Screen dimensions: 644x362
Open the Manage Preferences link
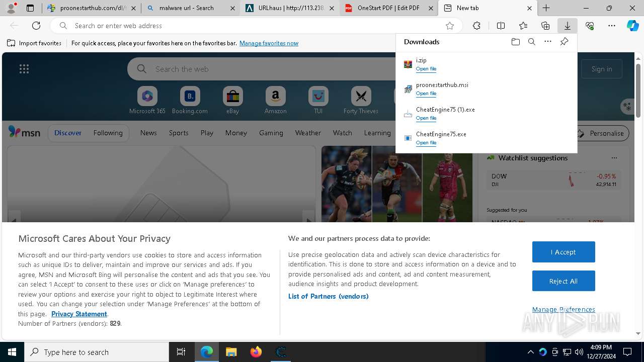(563, 309)
